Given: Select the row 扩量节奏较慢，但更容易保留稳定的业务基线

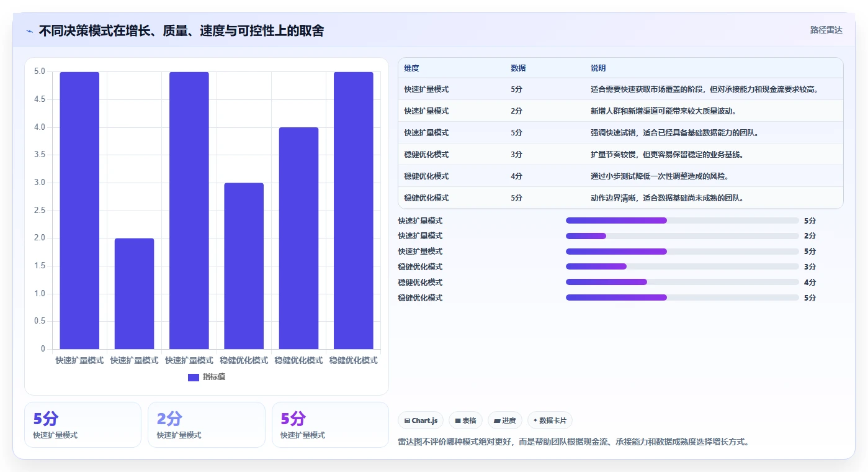Looking at the screenshot, I should click(620, 155).
